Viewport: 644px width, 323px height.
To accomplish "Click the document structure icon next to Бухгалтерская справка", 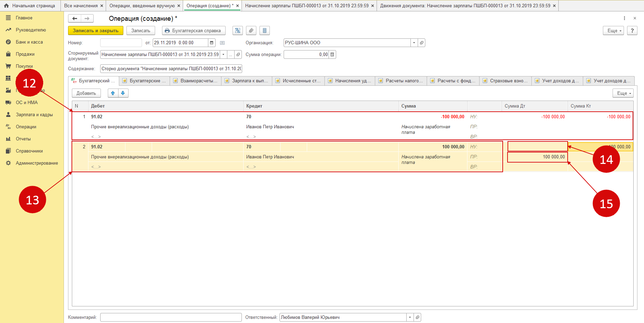I will [238, 30].
